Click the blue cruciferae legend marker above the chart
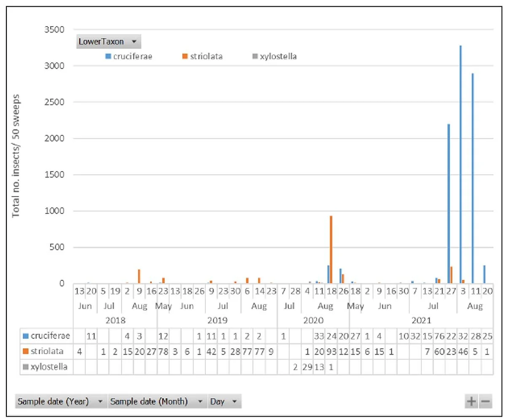The width and height of the screenshot is (506, 420). [x=108, y=57]
